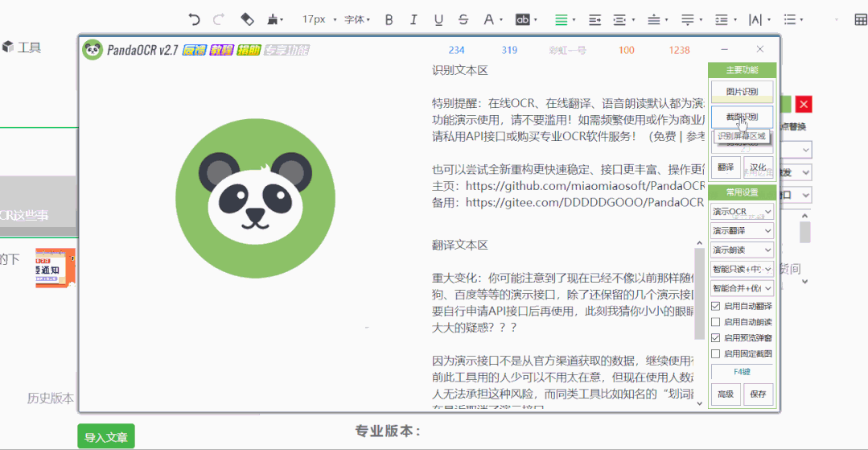Click the red X close icon

[x=803, y=104]
